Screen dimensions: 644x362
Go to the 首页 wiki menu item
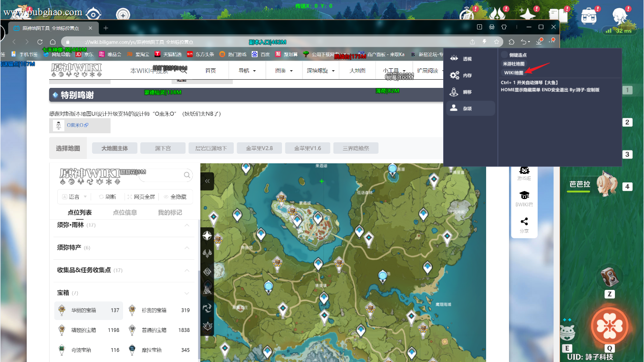[210, 71]
